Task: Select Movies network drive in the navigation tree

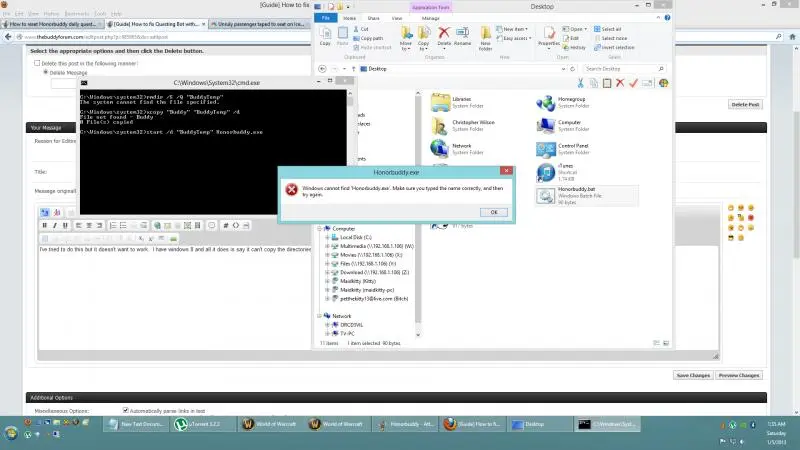Action: pyautogui.click(x=371, y=255)
